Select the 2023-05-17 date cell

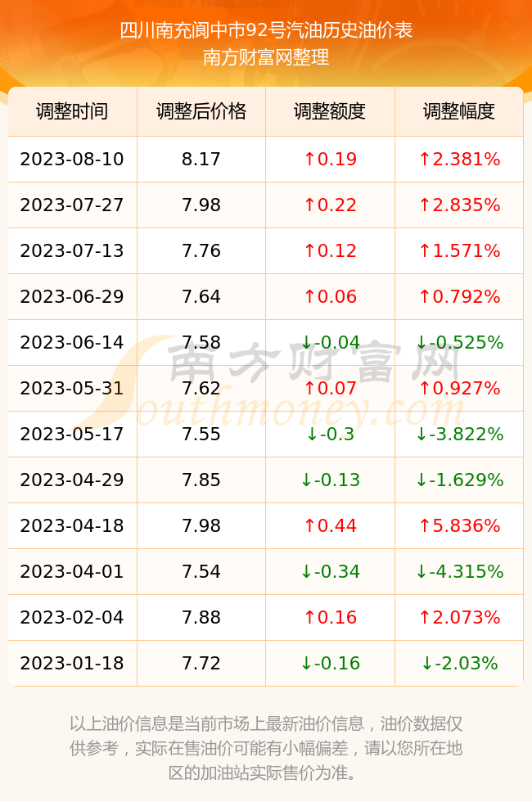coord(72,435)
